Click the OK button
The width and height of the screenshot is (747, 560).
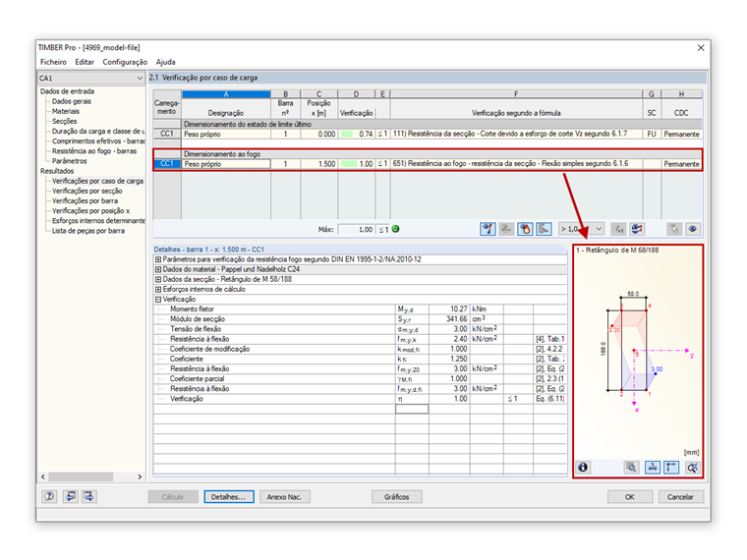630,497
